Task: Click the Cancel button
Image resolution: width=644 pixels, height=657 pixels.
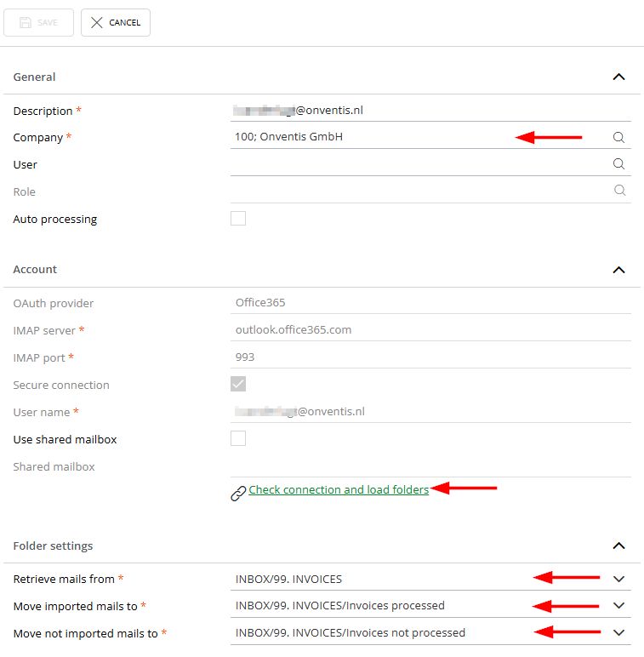Action: click(116, 23)
